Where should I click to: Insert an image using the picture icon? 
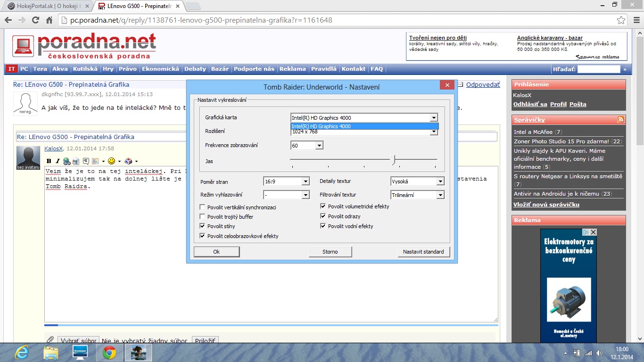[x=75, y=161]
